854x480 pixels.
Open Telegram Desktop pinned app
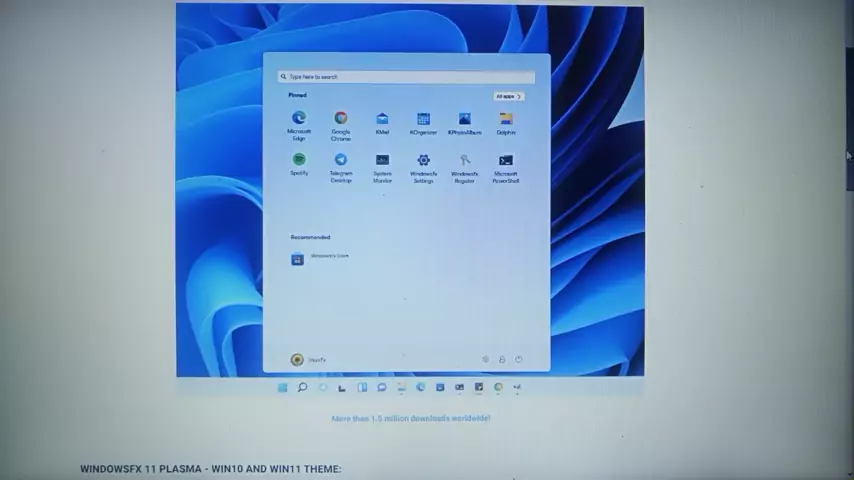(x=340, y=167)
